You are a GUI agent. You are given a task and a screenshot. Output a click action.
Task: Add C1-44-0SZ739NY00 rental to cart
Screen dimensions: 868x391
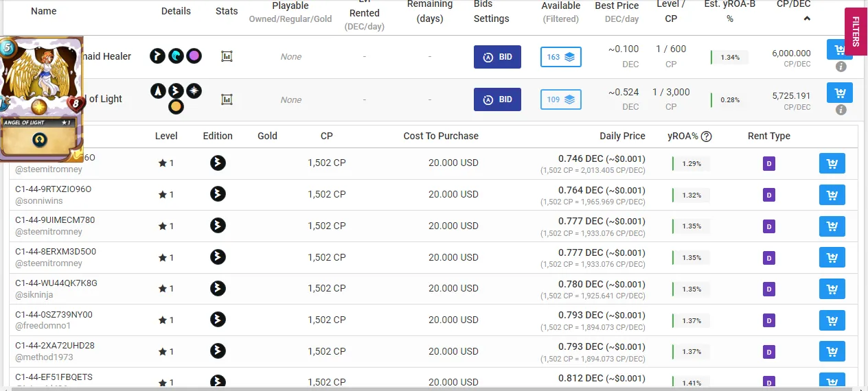(832, 320)
